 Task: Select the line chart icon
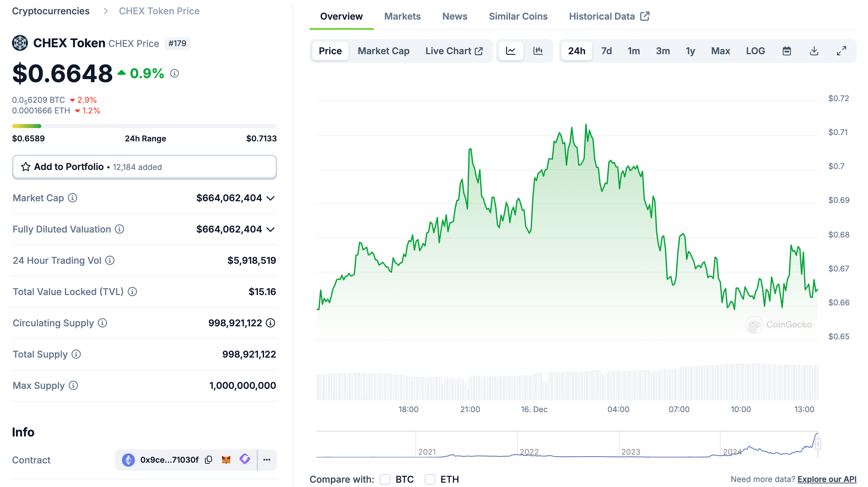511,51
